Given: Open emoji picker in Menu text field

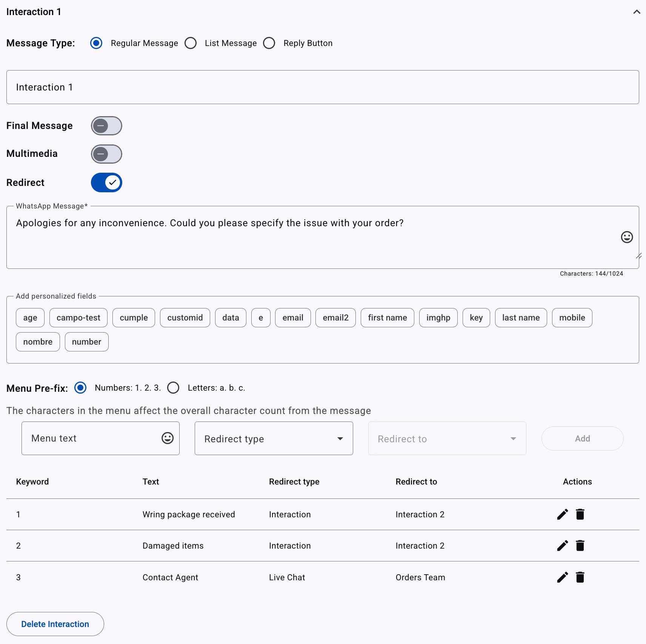Looking at the screenshot, I should [168, 438].
